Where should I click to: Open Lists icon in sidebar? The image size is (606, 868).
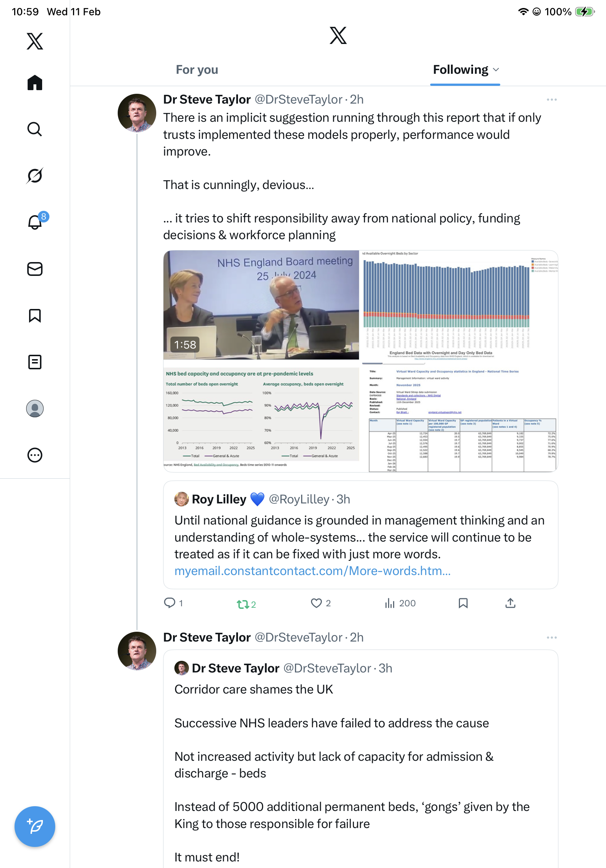35,362
